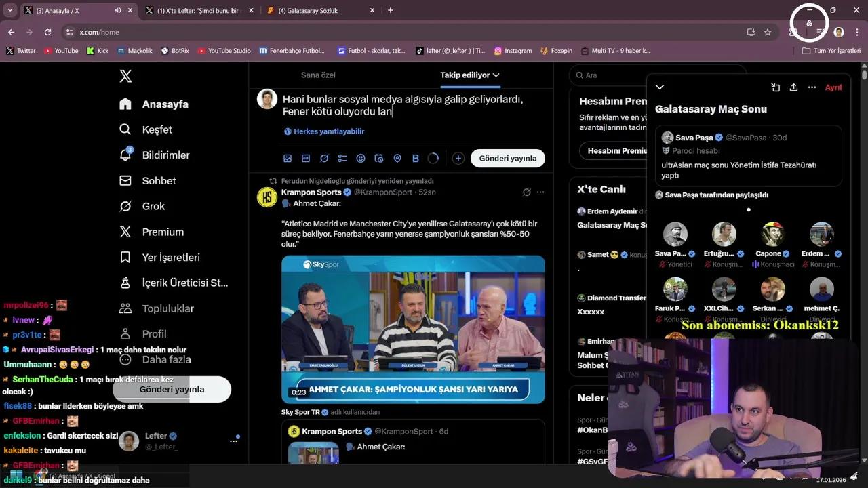Open the tab search dropdown arrow
Screen dimensions: 868x488
coord(9,10)
